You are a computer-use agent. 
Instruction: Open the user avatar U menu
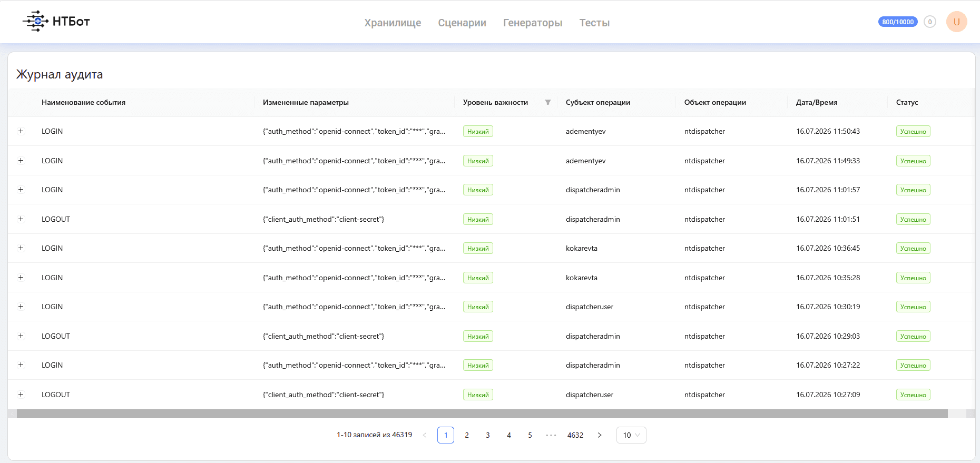click(956, 22)
